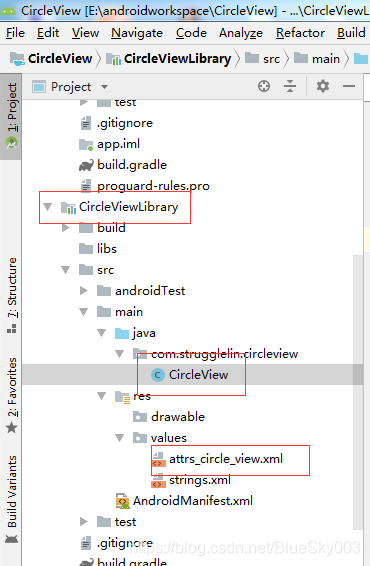Click the Collapse All icon
This screenshot has width=370, height=566.
pos(290,86)
